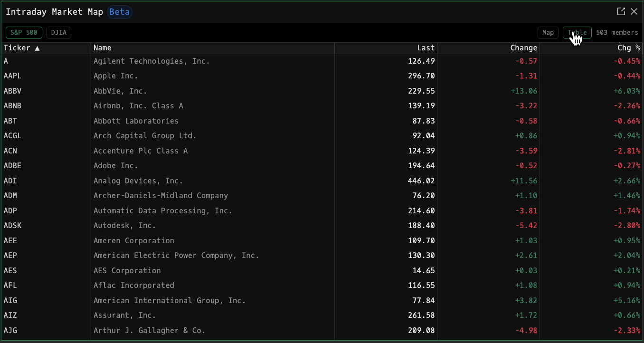Click AES Corporation name cell

click(x=127, y=271)
